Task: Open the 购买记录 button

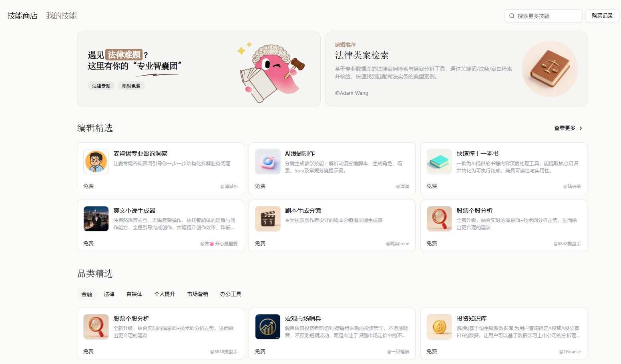Action: coord(602,16)
